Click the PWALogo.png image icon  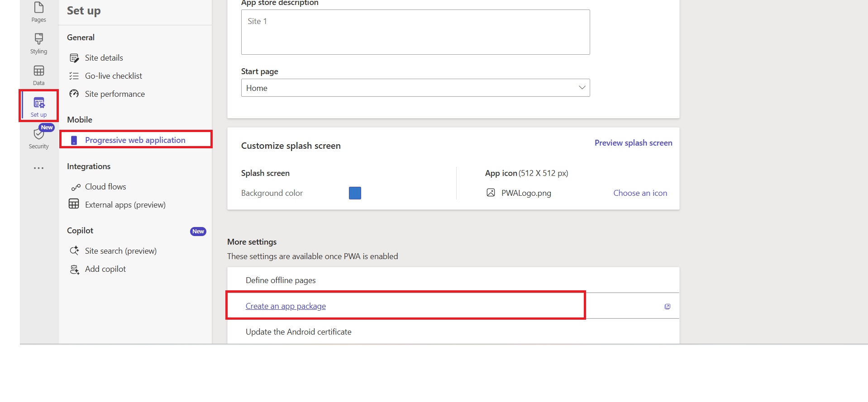point(491,193)
